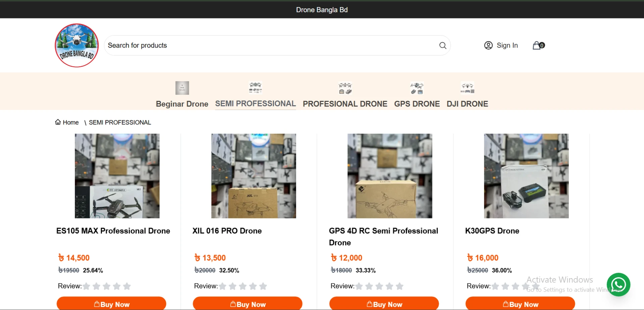The image size is (644, 310).
Task: Click the 32.50% discount label
Action: click(229, 270)
